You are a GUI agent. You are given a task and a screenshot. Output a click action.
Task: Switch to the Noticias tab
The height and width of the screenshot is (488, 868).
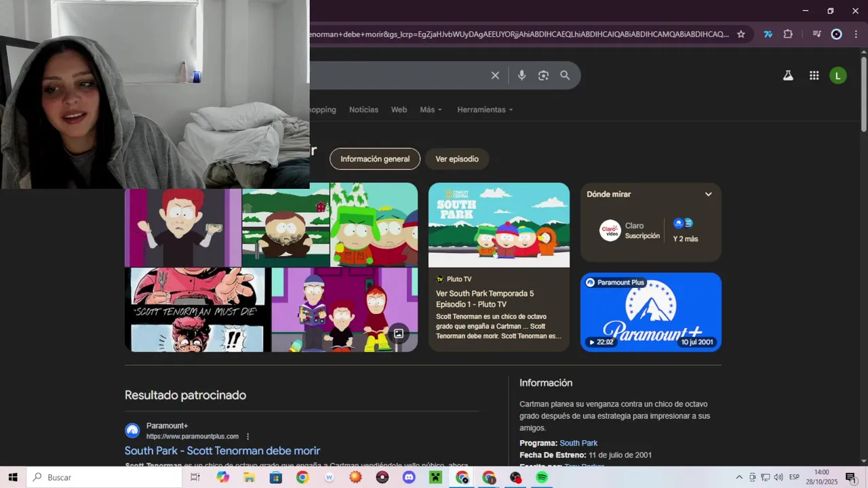363,110
